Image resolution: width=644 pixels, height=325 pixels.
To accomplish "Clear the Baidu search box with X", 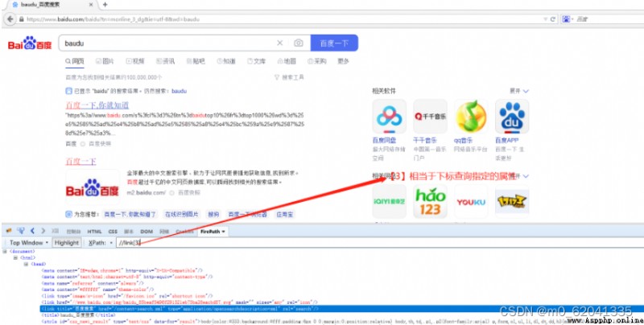I will (279, 43).
